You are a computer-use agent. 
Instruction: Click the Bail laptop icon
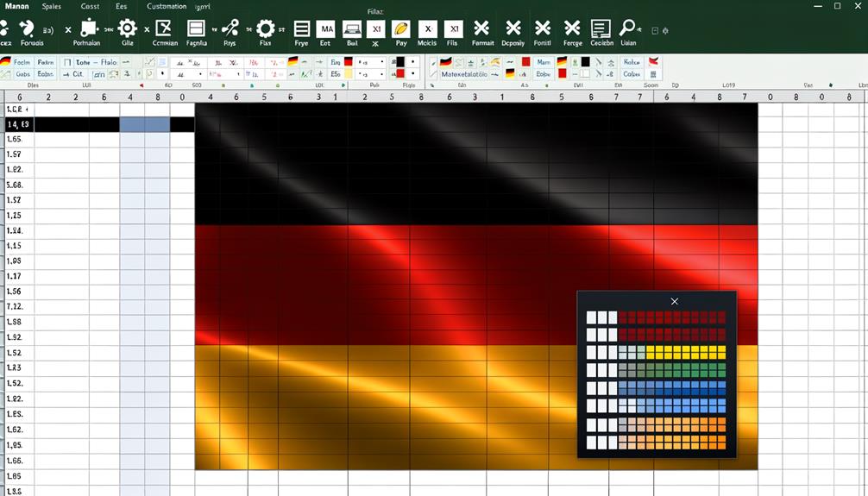(352, 29)
